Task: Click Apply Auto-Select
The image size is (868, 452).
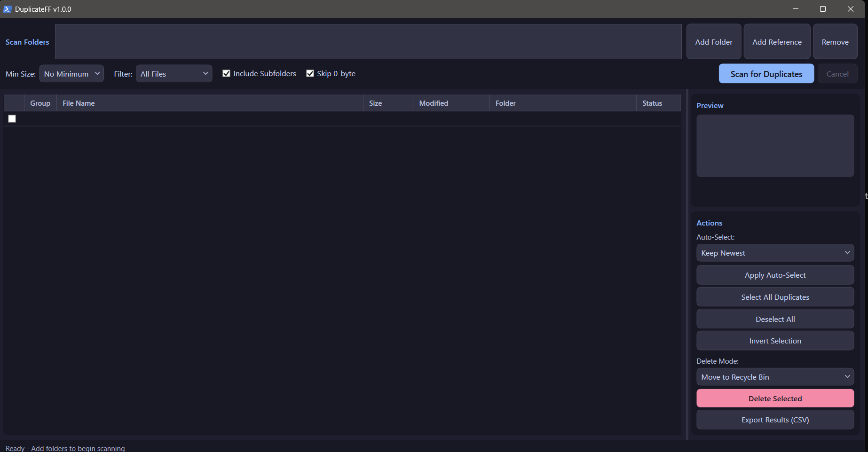Action: pyautogui.click(x=775, y=275)
